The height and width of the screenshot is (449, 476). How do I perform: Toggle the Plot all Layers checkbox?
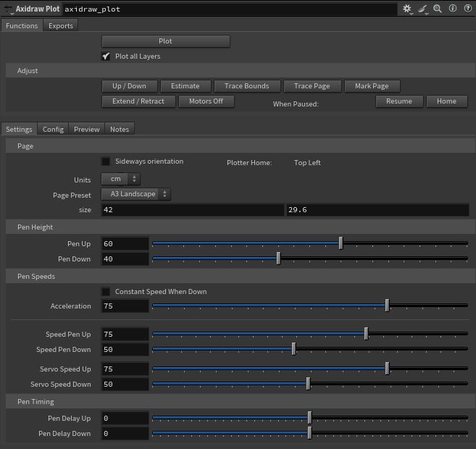pos(106,56)
